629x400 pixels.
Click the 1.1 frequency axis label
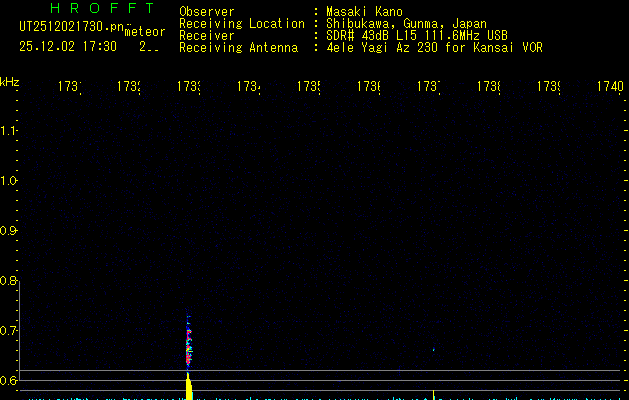8,130
